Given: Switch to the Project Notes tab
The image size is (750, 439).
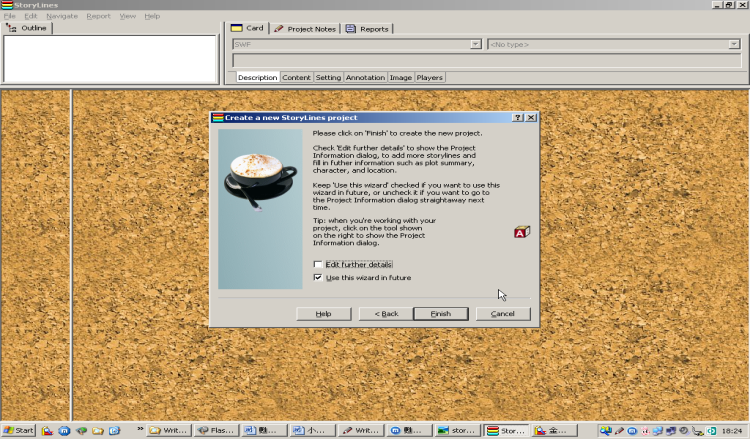Looking at the screenshot, I should point(305,29).
